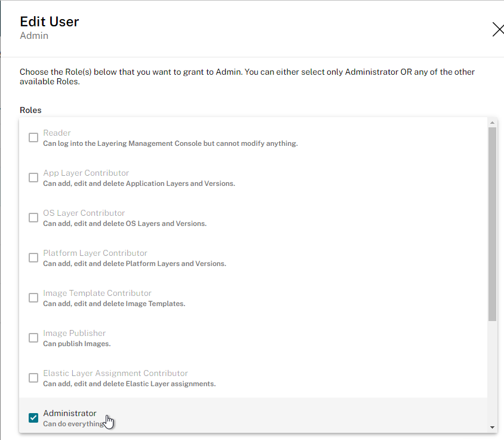504x440 pixels.
Task: Click the App Layer Contributor label
Action: 86,173
